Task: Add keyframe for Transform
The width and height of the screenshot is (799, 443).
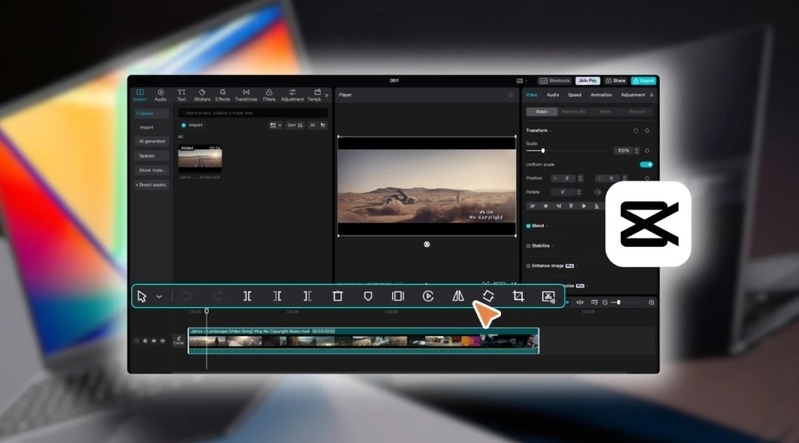Action: click(647, 131)
